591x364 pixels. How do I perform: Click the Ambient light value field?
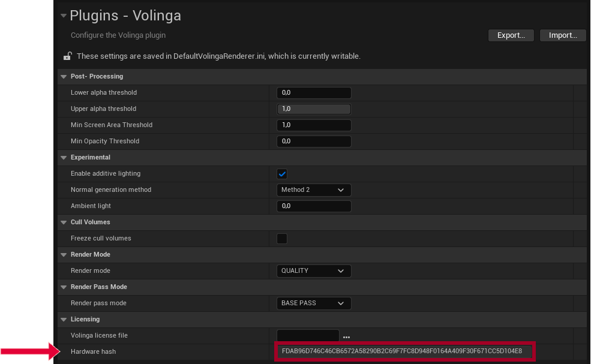coord(314,206)
